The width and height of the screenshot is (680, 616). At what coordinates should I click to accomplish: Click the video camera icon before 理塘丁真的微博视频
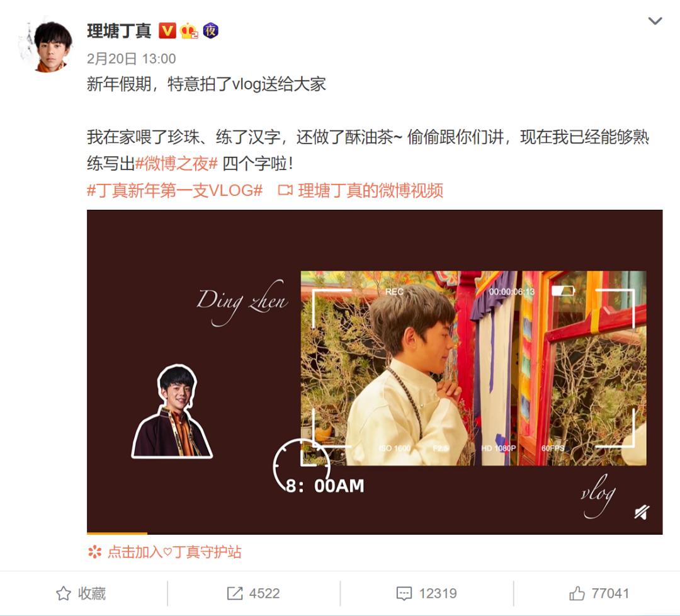[285, 190]
